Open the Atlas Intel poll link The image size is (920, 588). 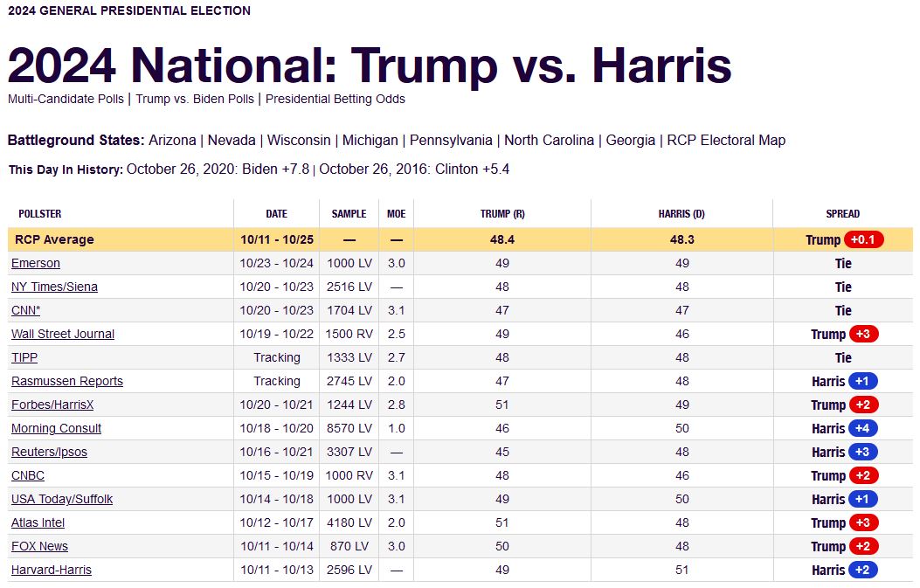(38, 522)
